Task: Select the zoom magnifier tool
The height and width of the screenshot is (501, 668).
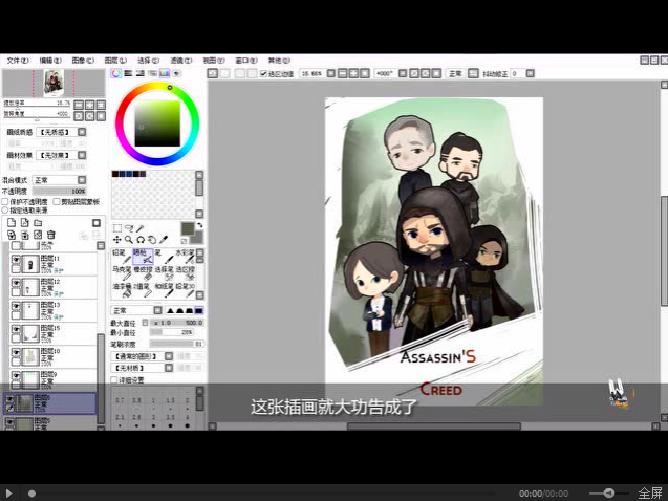Action: click(x=129, y=240)
